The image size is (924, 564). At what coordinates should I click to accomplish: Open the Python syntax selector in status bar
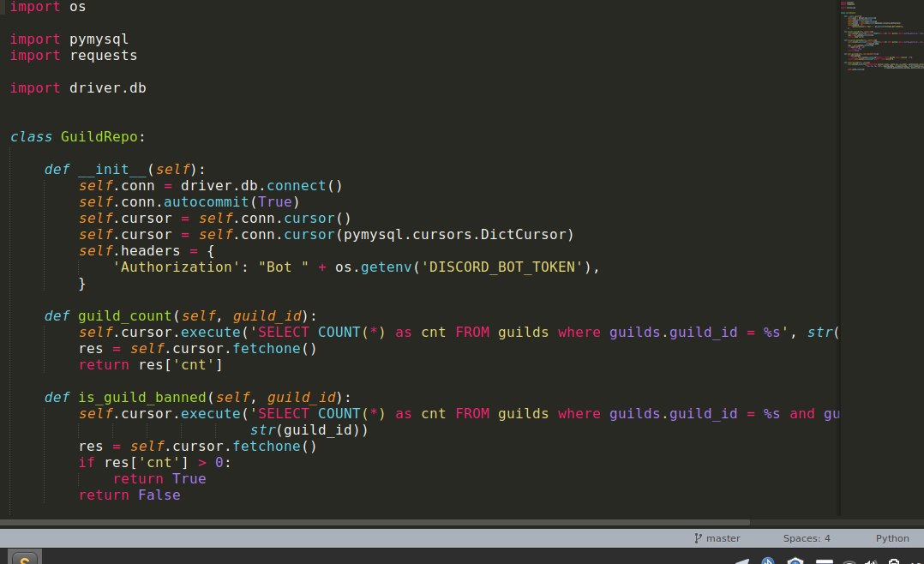892,538
